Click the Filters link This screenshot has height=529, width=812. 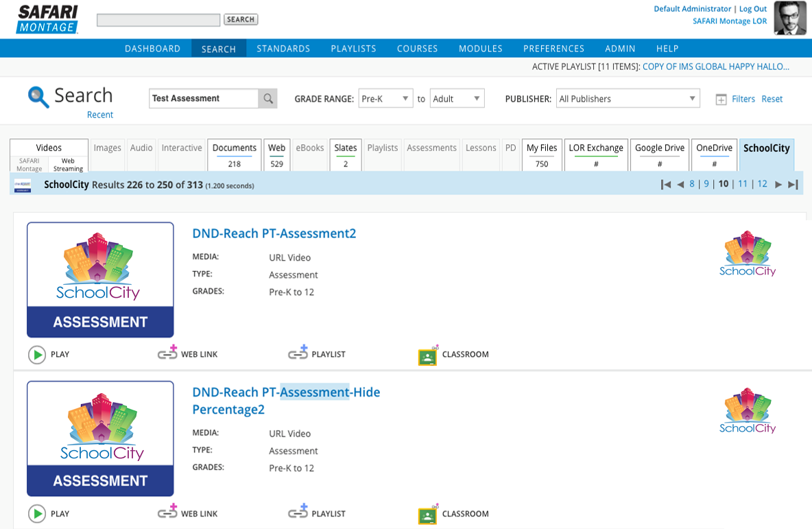[x=743, y=99]
